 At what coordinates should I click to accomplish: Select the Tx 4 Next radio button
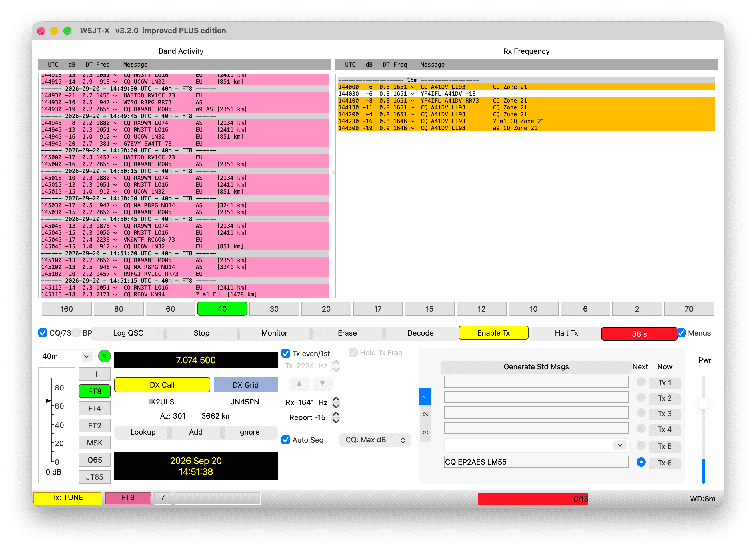tap(641, 429)
